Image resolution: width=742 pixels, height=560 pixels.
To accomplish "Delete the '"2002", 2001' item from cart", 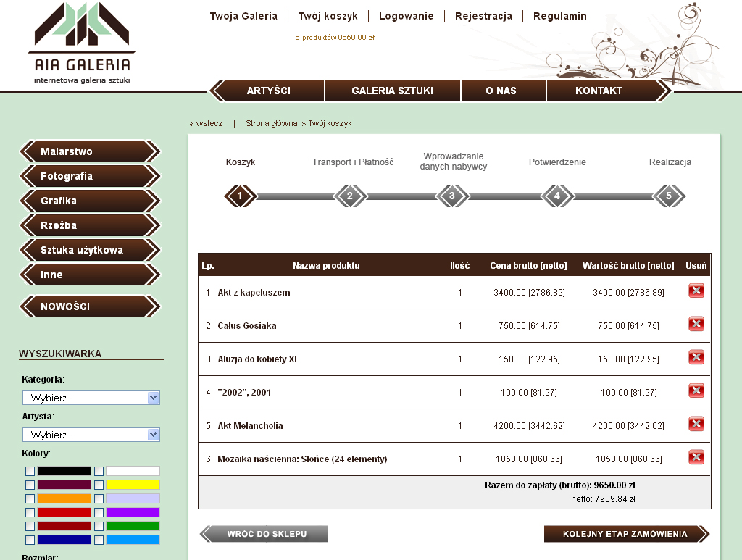I will point(696,391).
